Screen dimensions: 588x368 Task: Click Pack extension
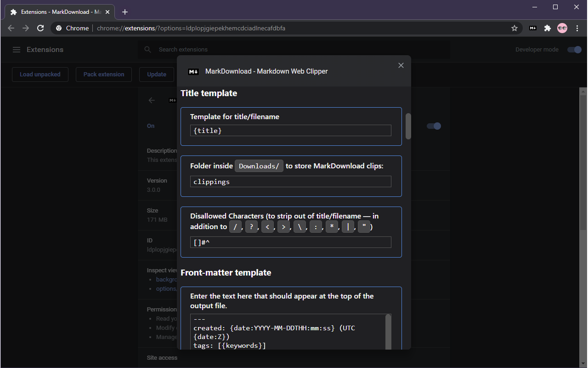pyautogui.click(x=103, y=74)
